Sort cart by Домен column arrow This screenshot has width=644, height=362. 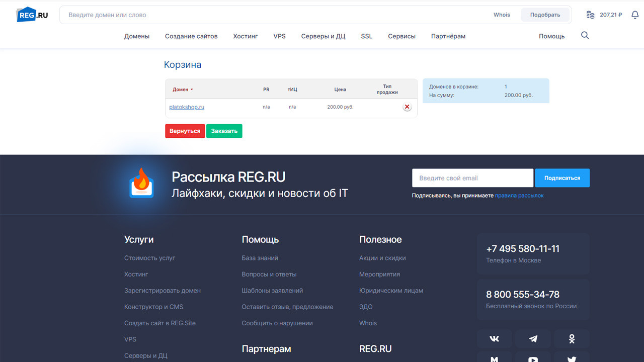pos(192,90)
